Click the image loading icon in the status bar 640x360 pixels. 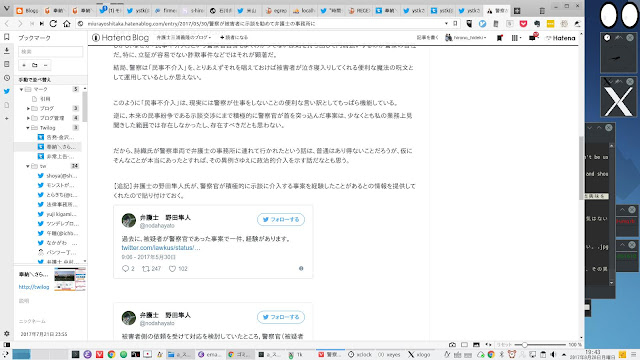pos(476,344)
